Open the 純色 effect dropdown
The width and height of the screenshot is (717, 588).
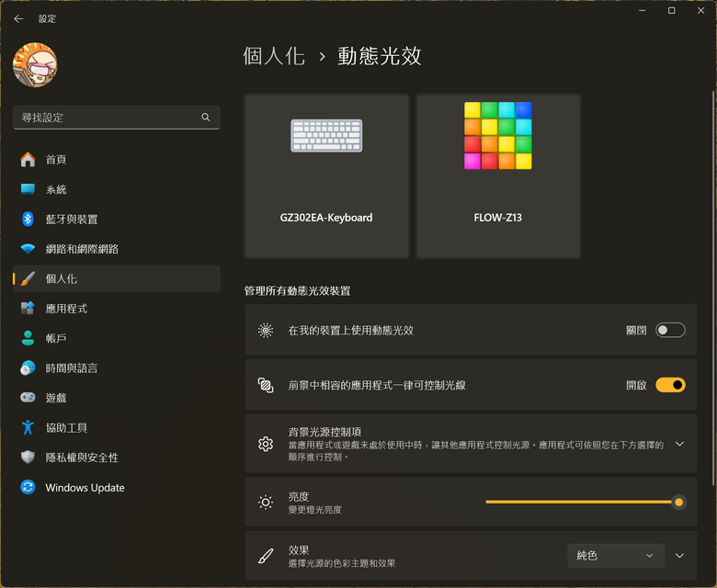pos(616,556)
